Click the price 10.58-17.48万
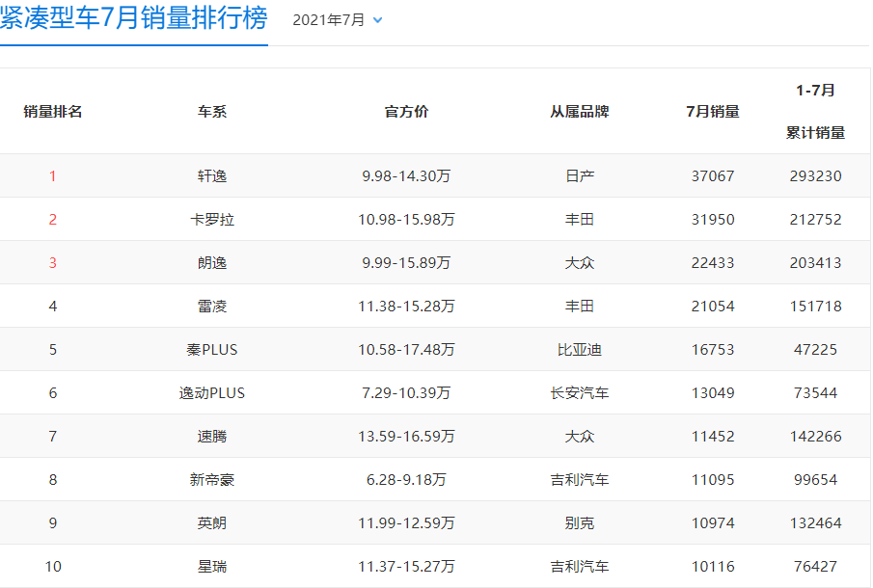The width and height of the screenshot is (873, 588). click(406, 349)
